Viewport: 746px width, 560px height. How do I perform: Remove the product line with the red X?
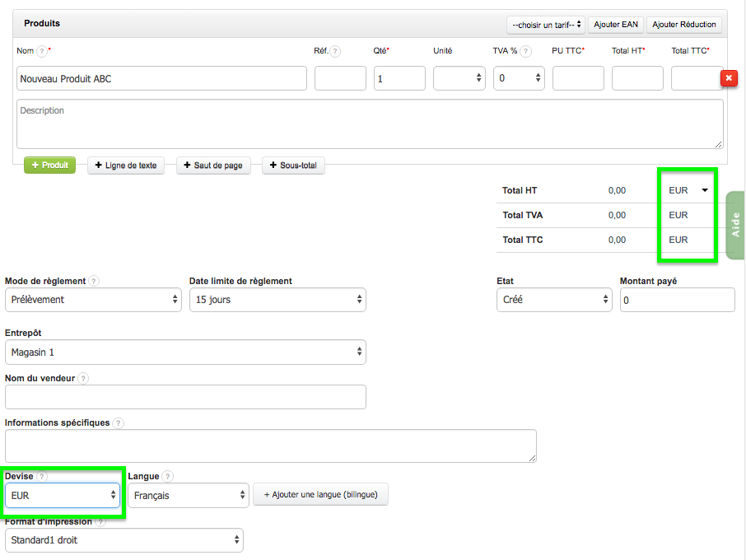click(729, 77)
